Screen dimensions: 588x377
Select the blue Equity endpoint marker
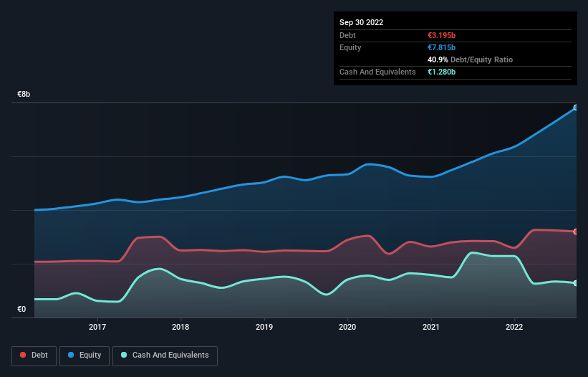coord(576,108)
